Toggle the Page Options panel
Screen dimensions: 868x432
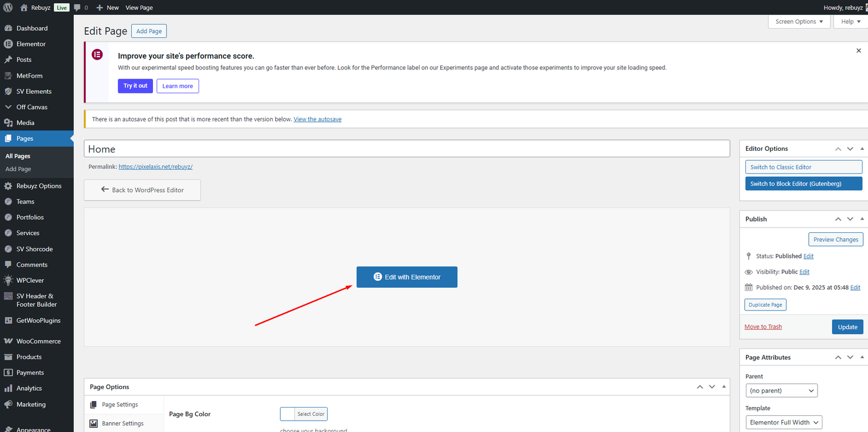(x=724, y=387)
